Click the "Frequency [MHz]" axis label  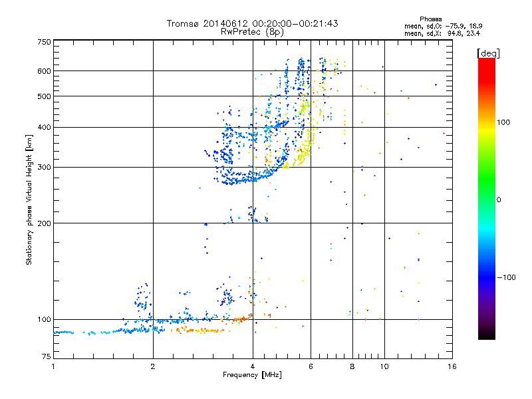tap(252, 375)
